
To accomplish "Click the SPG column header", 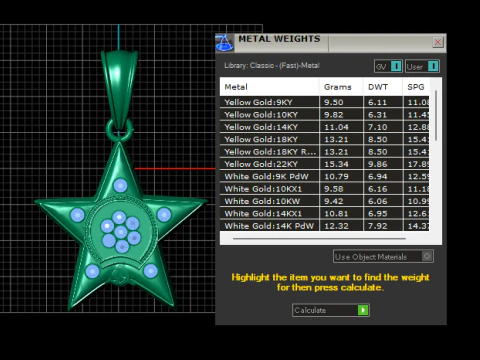I will [416, 87].
